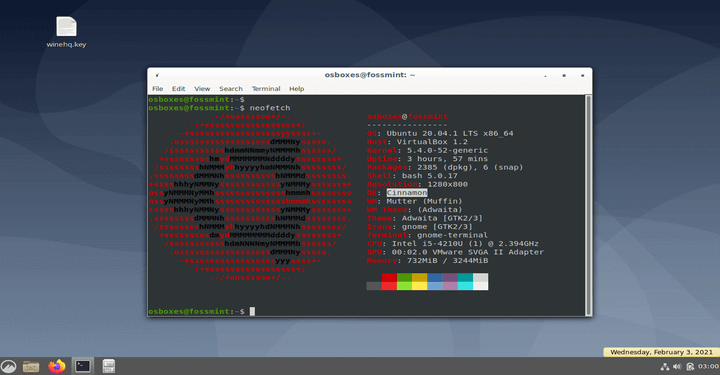
Task: Click the 'CPU: Intel i5-4210U' line
Action: (452, 244)
